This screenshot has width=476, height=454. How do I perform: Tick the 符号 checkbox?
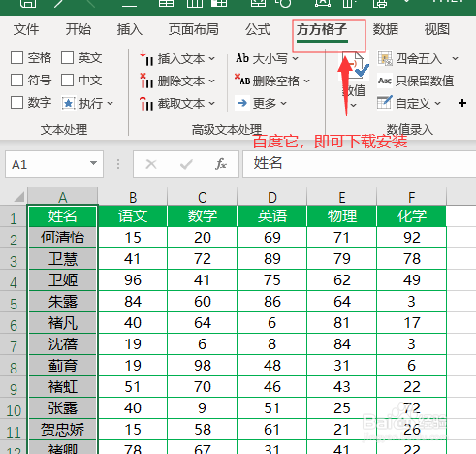[16, 81]
